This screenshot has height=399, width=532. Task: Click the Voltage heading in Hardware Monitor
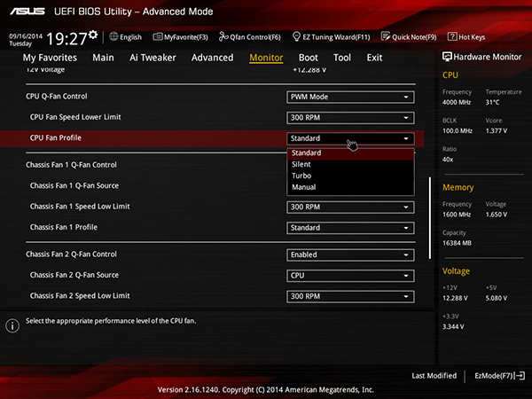(456, 271)
